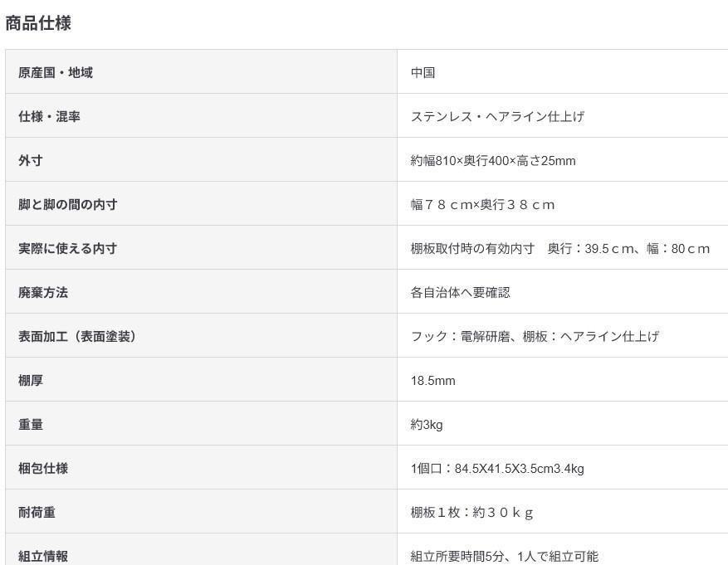The width and height of the screenshot is (728, 565).
Task: Select the 仕様・混率 row label
Action: pos(49,116)
